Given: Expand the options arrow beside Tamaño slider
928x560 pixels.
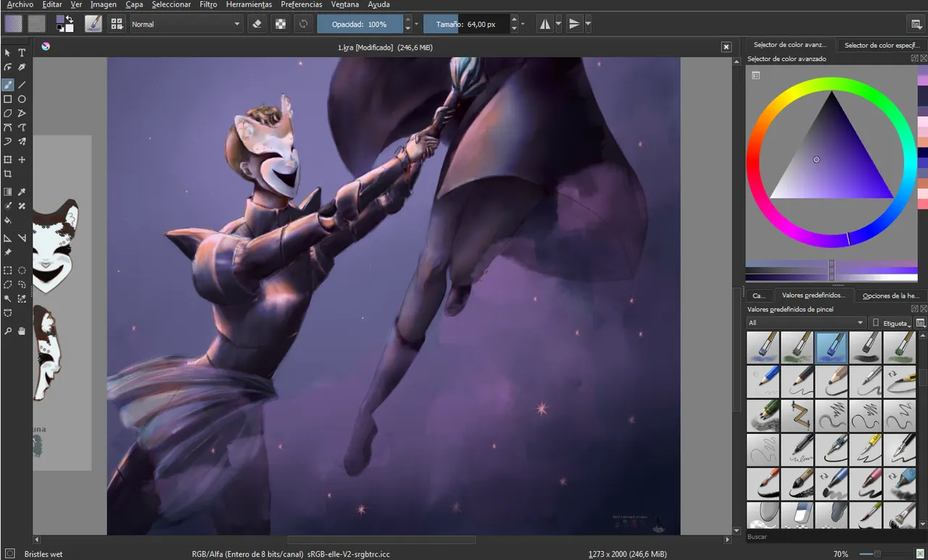Looking at the screenshot, I should coord(523,24).
